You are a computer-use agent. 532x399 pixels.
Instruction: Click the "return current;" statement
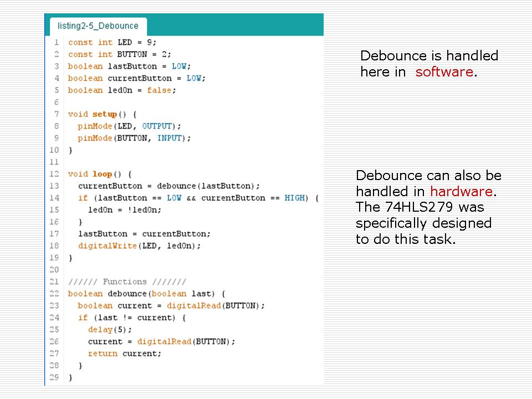click(x=125, y=354)
